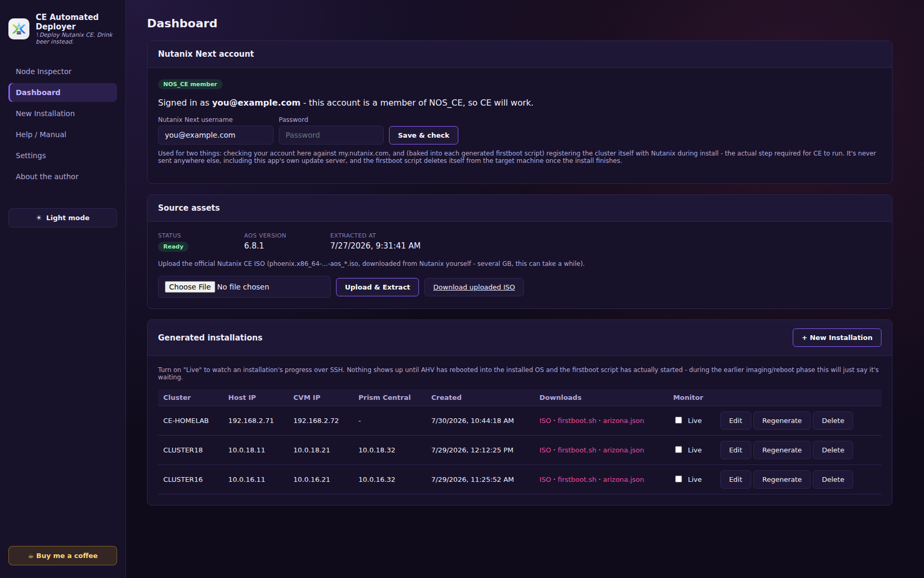Image resolution: width=924 pixels, height=578 pixels.
Task: Click the CE-HOMELAB cluster name
Action: [186, 420]
